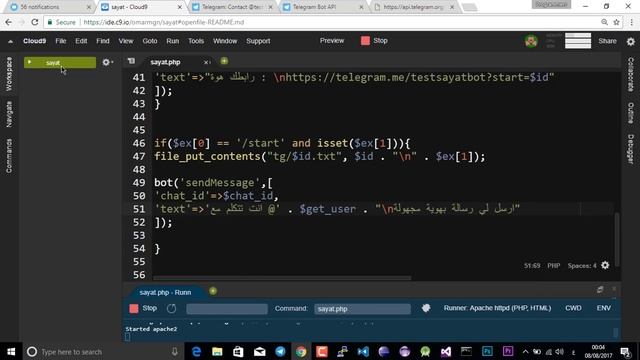Add new editor tab with plus icon
This screenshot has width=640, height=360.
pyautogui.click(x=224, y=61)
